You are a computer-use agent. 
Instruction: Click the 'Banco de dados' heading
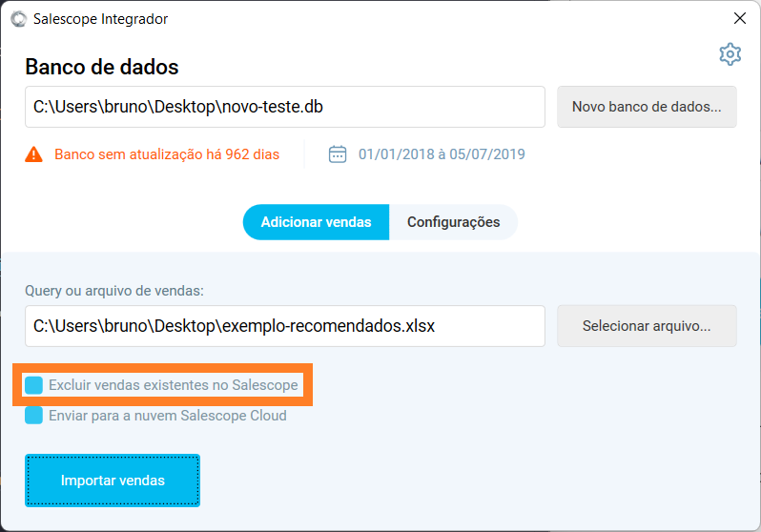tap(102, 67)
